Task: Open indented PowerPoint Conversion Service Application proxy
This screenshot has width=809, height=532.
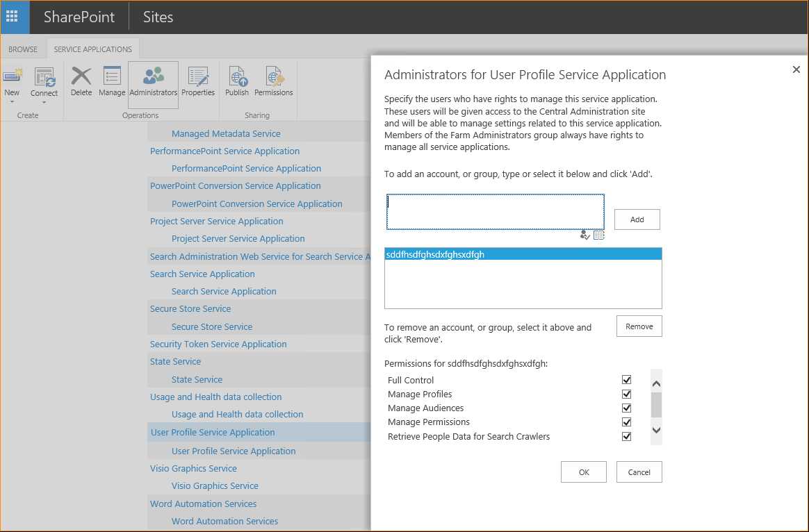Action: 257,203
